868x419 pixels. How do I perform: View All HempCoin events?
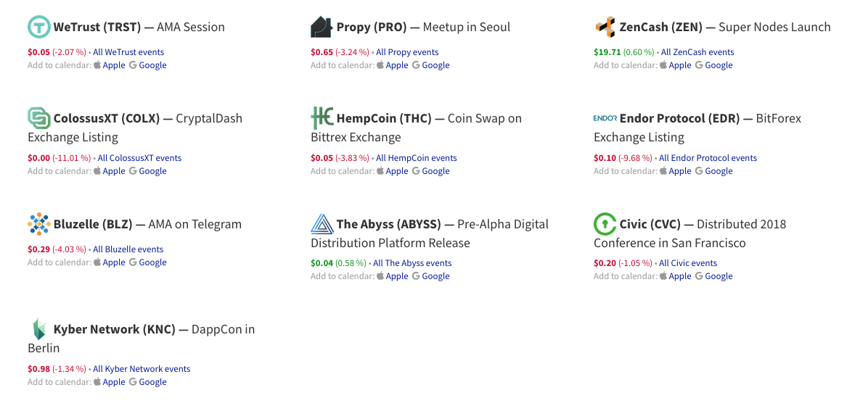point(417,158)
